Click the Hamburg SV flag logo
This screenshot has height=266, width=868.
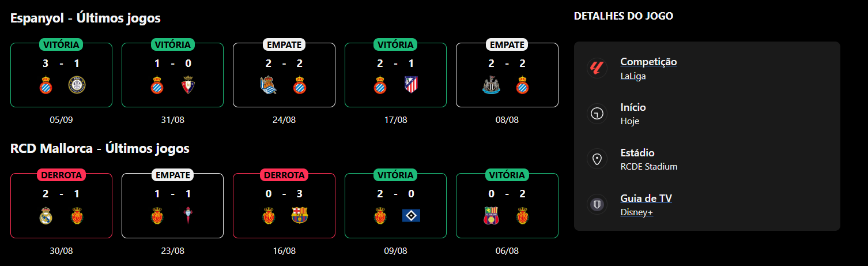[x=411, y=216]
